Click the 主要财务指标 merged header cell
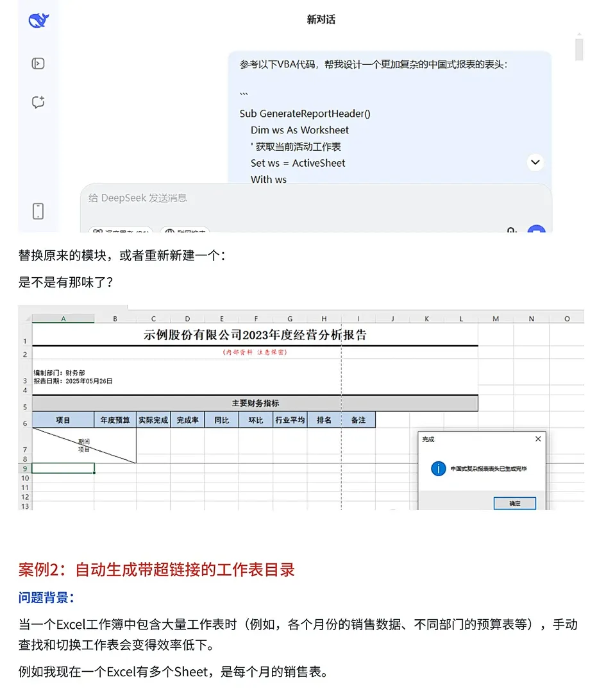Screen dimensions: 606x700 [255, 403]
